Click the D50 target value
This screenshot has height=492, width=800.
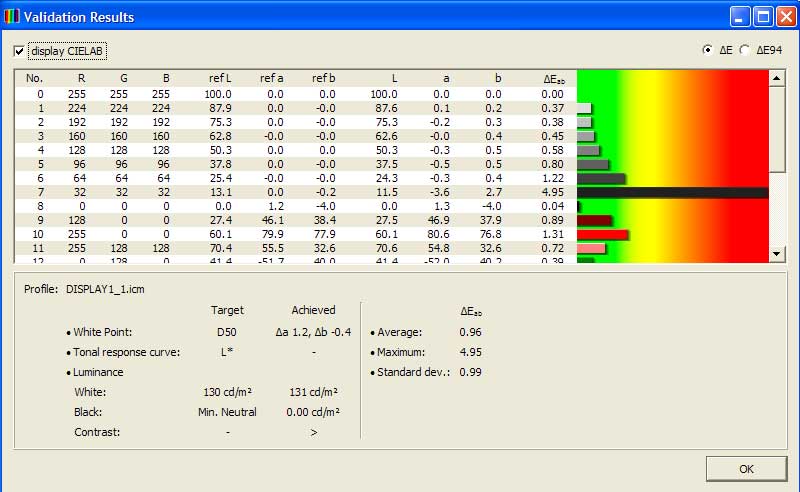[227, 332]
